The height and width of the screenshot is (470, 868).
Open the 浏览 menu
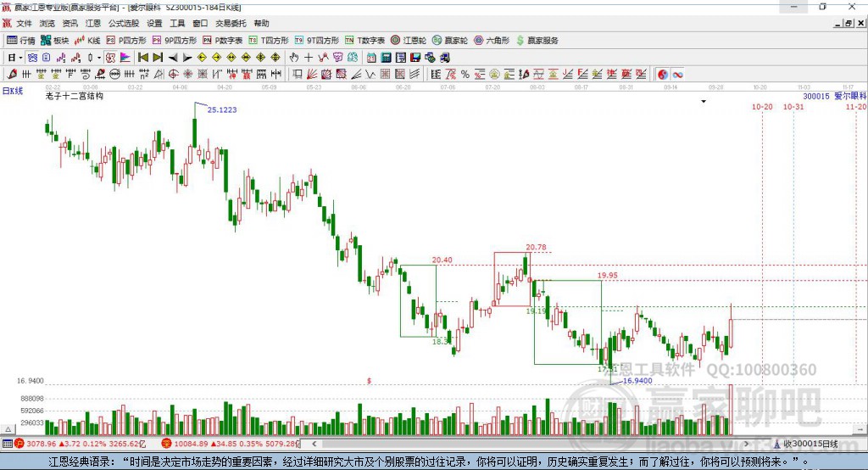click(x=47, y=23)
